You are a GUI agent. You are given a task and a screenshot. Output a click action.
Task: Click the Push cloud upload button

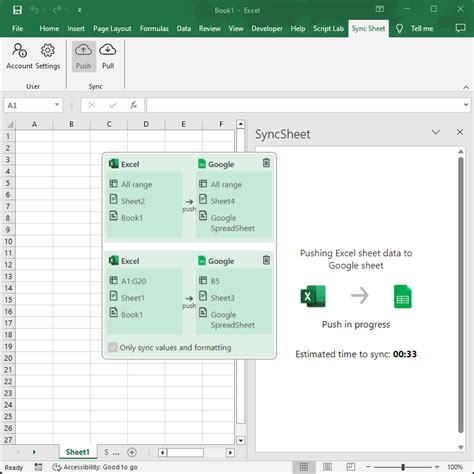point(83,56)
